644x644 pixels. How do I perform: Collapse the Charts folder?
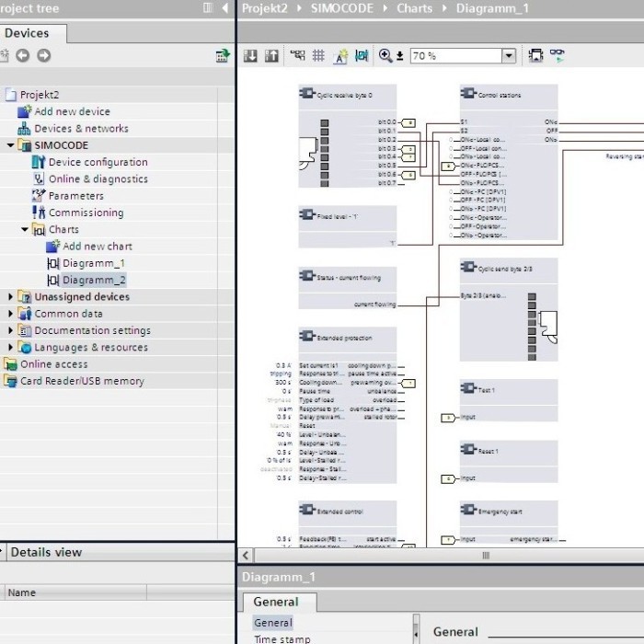pyautogui.click(x=25, y=229)
